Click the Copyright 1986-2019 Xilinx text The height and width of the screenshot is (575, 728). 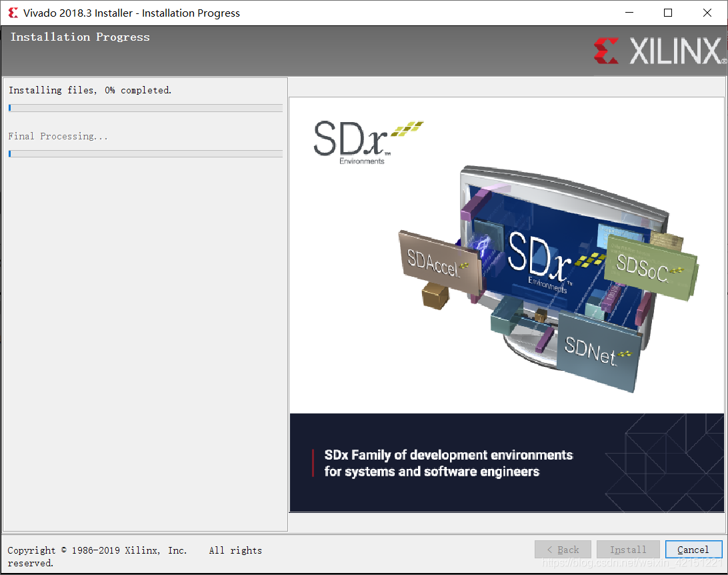click(135, 556)
